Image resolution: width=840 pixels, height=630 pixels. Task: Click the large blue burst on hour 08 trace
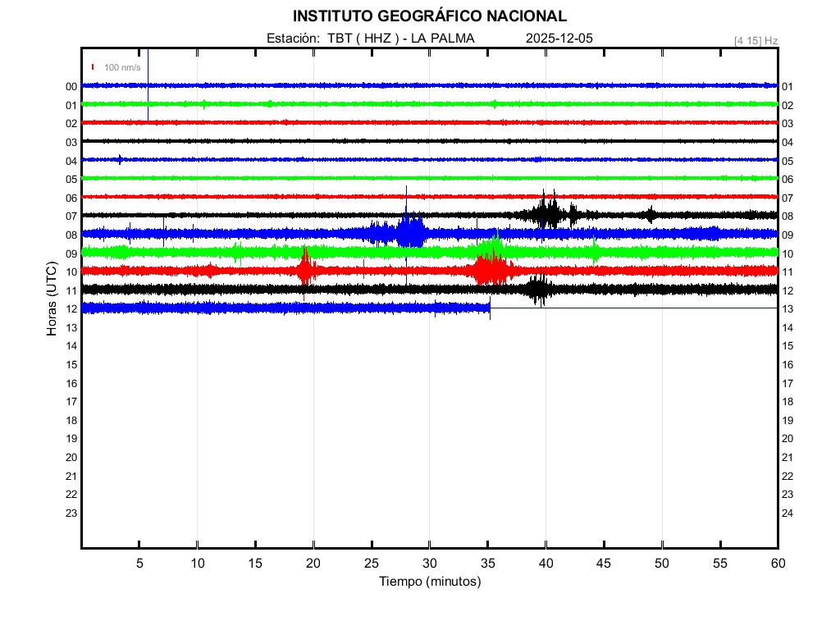(410, 232)
